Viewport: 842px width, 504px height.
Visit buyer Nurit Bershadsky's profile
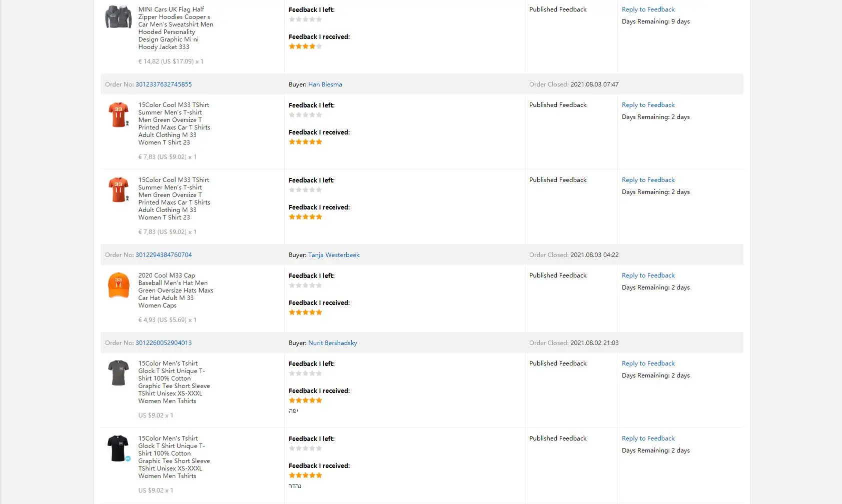pos(333,343)
